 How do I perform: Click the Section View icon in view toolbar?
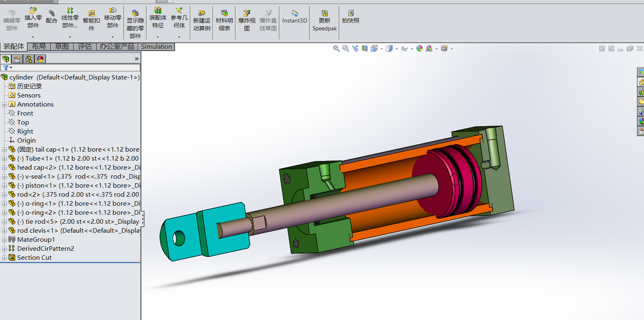[364, 48]
